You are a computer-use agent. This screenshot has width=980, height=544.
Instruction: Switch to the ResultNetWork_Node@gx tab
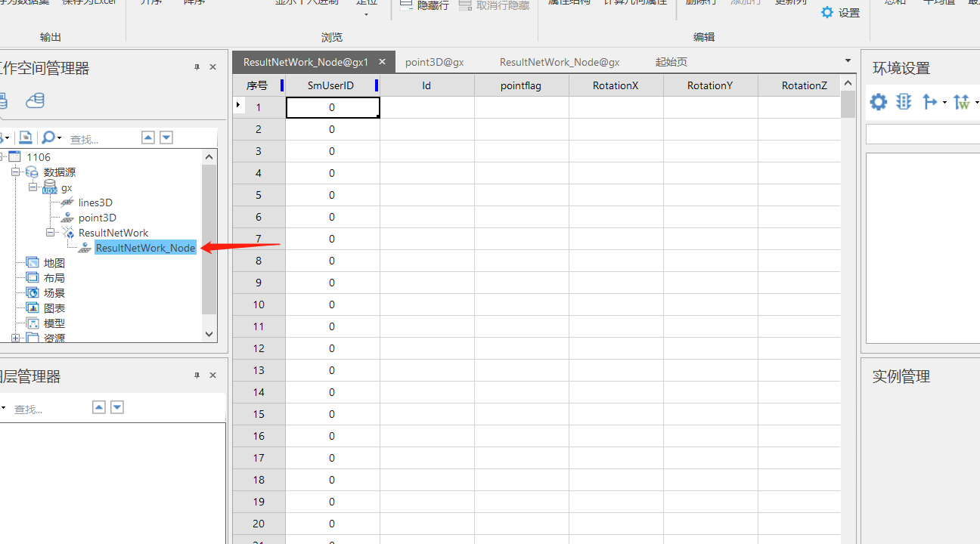[560, 62]
